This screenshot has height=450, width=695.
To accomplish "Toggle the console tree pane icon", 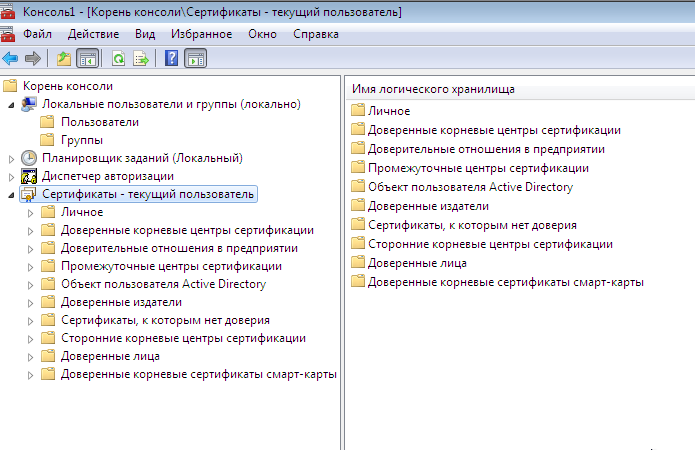I will click(88, 59).
